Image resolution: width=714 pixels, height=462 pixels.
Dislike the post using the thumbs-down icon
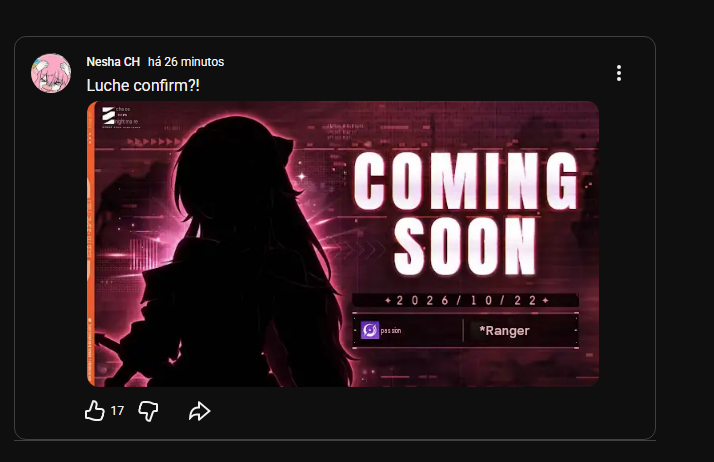click(148, 411)
